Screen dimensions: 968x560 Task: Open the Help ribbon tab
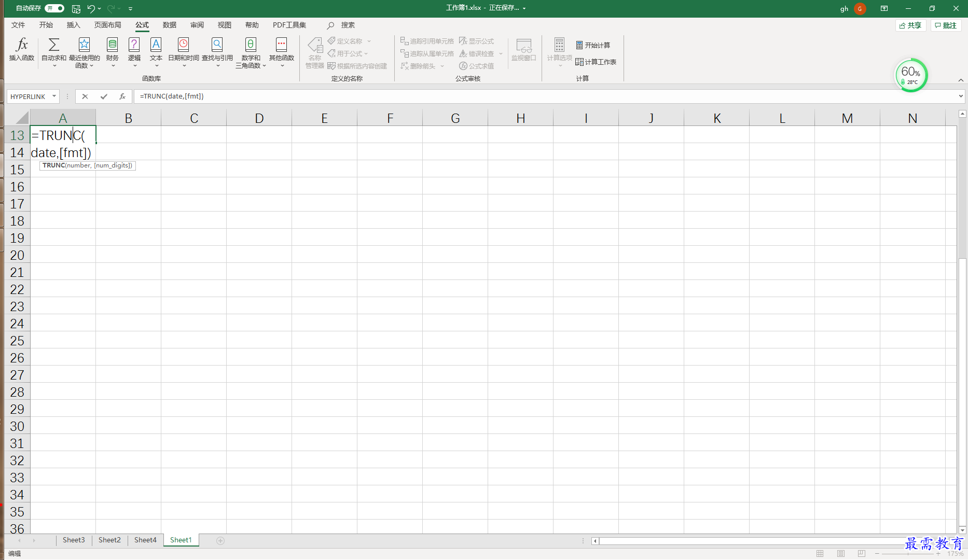tap(252, 25)
